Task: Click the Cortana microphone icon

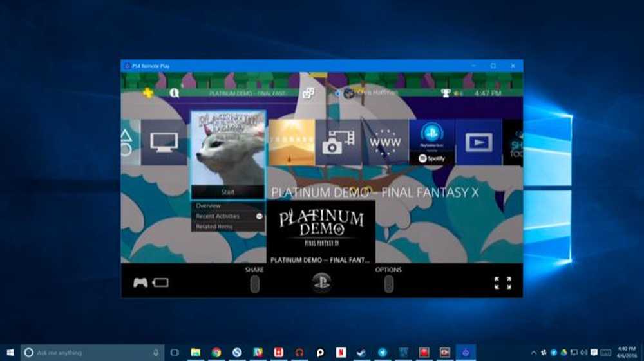Action: coord(156,353)
